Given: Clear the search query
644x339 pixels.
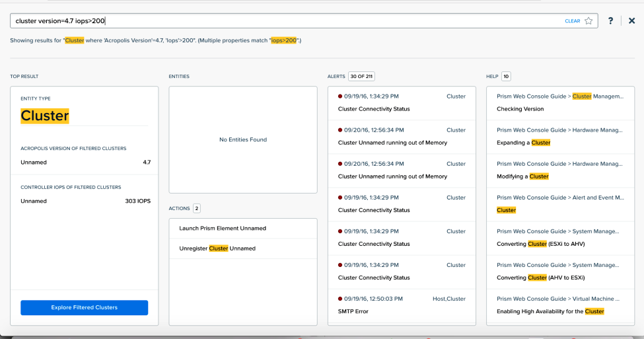Looking at the screenshot, I should [572, 21].
